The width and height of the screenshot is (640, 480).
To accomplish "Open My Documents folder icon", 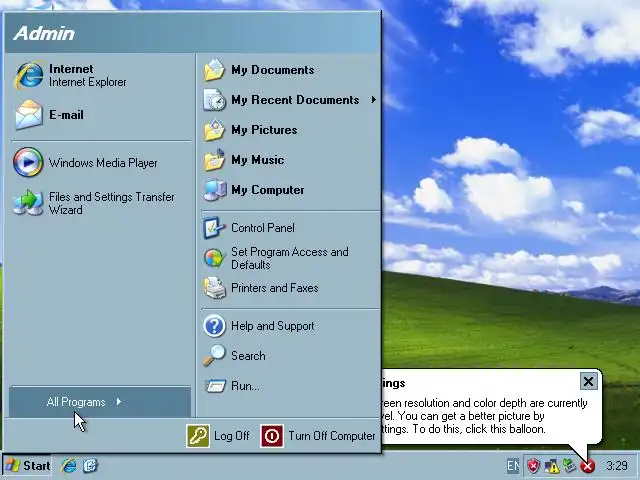I will [214, 70].
